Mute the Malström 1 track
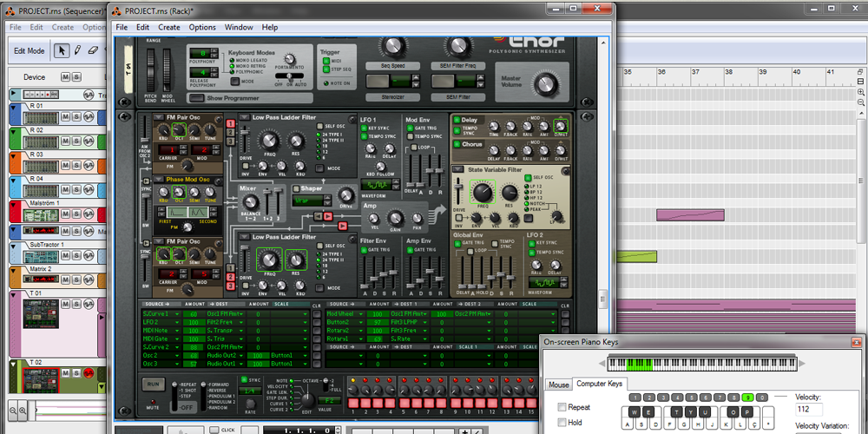The image size is (868, 434). 65,214
